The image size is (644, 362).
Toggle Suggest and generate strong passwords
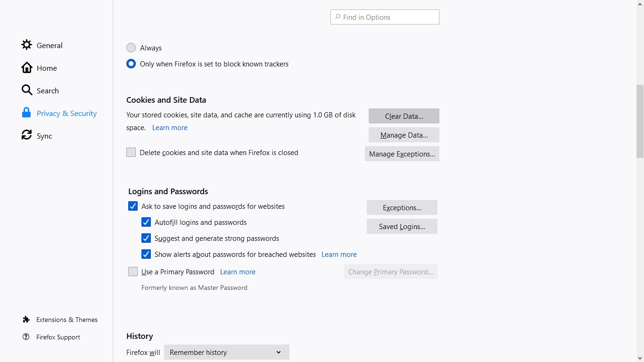coord(146,239)
